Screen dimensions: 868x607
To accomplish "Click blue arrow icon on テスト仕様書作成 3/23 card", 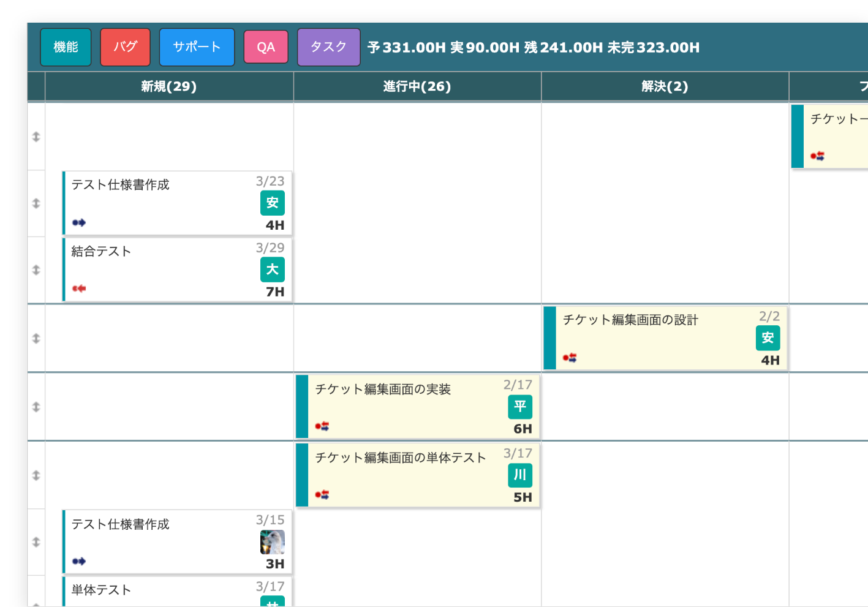I will click(x=79, y=223).
